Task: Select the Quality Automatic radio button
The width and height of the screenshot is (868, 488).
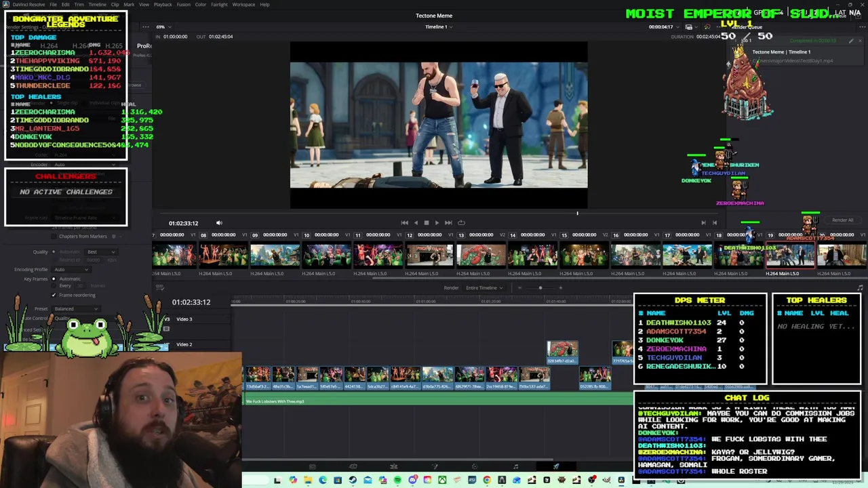Action: (54, 251)
